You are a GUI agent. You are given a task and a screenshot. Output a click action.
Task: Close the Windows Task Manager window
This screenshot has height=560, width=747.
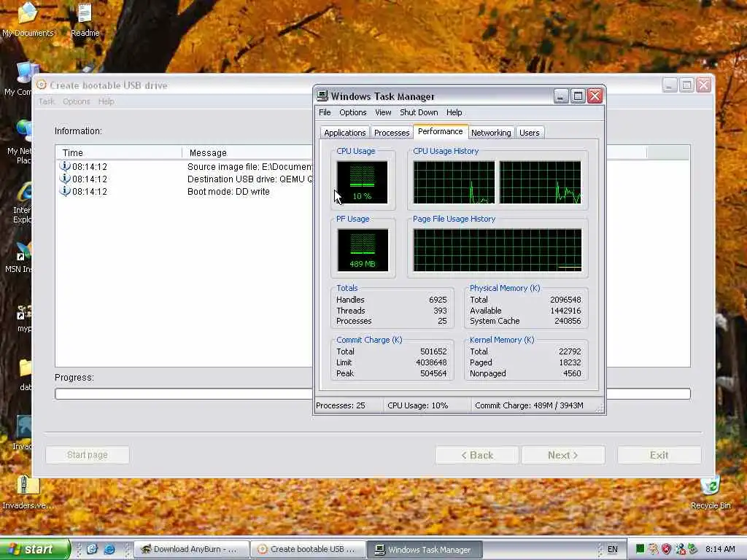[x=595, y=96]
